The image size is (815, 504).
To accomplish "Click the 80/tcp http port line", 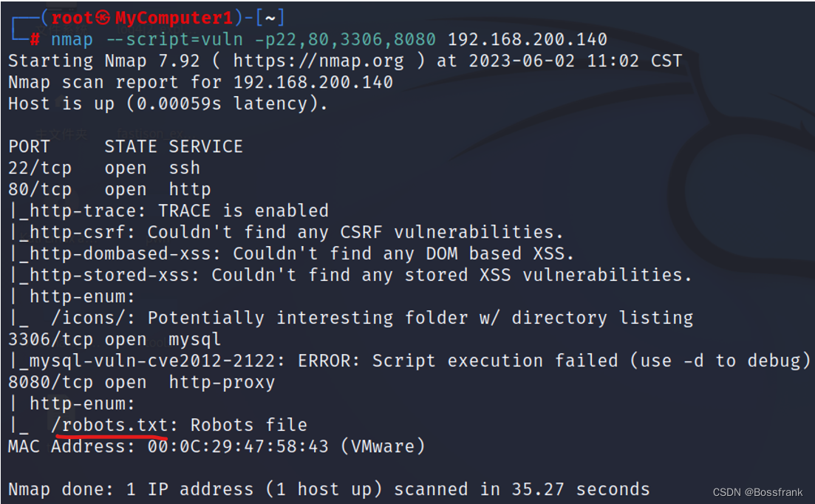I will click(x=109, y=190).
